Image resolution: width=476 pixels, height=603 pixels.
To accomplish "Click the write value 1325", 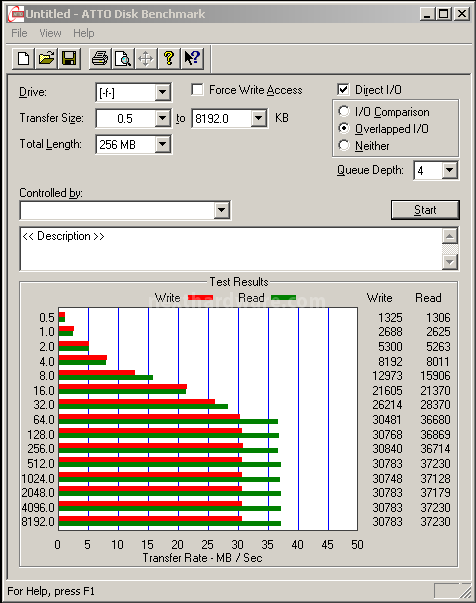I will [390, 318].
